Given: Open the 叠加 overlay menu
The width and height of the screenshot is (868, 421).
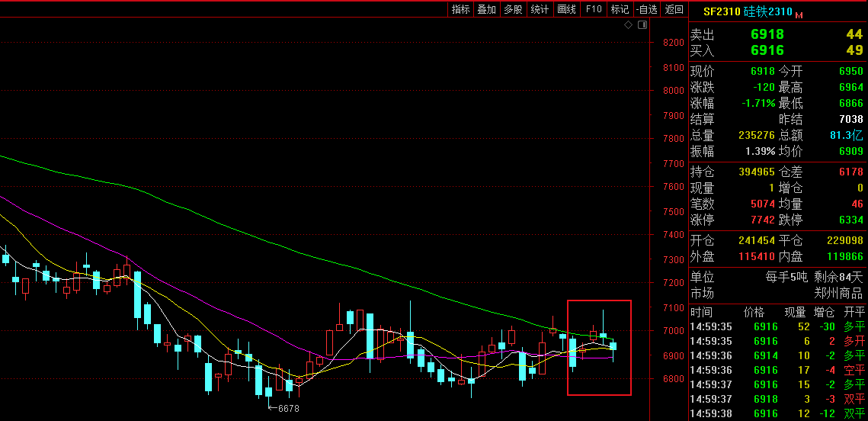Looking at the screenshot, I should (486, 9).
